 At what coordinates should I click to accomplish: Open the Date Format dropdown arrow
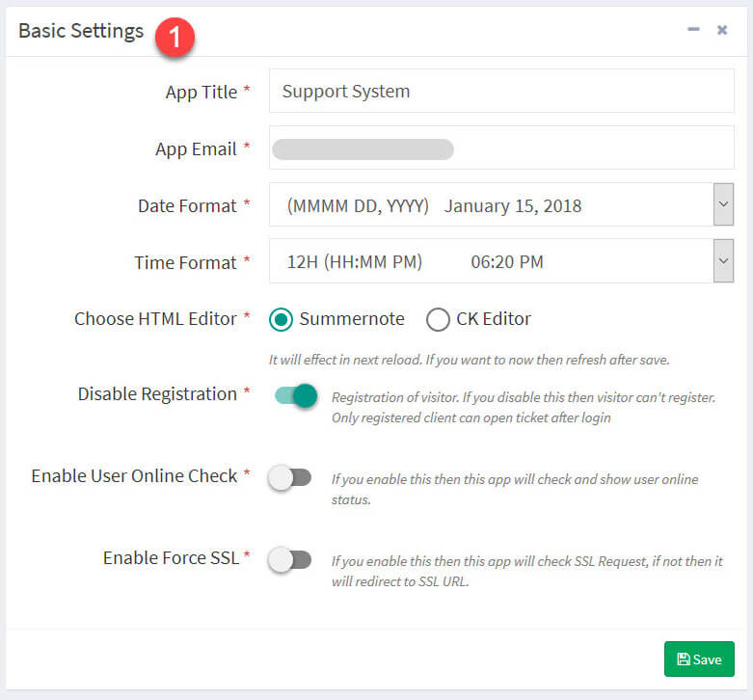(x=723, y=204)
